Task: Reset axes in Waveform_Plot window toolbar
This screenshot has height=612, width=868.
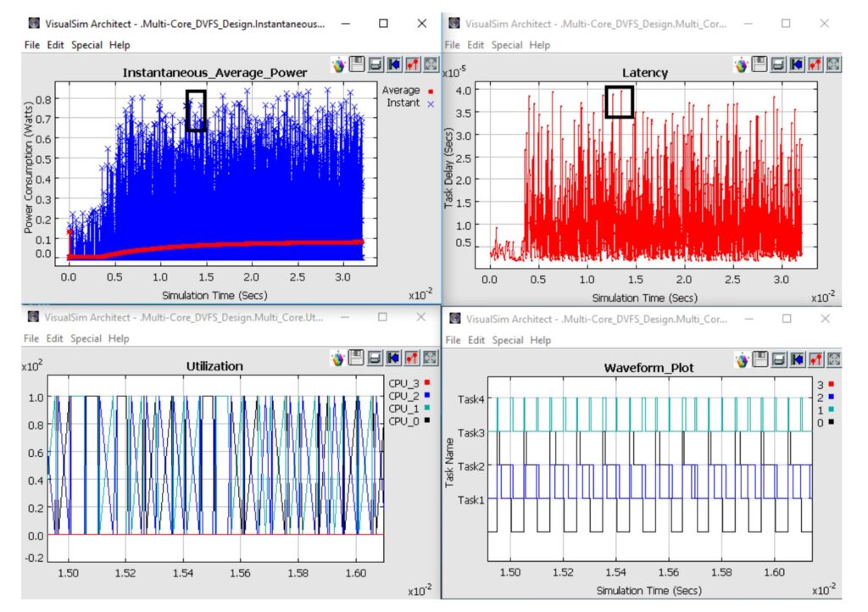Action: pyautogui.click(x=798, y=359)
